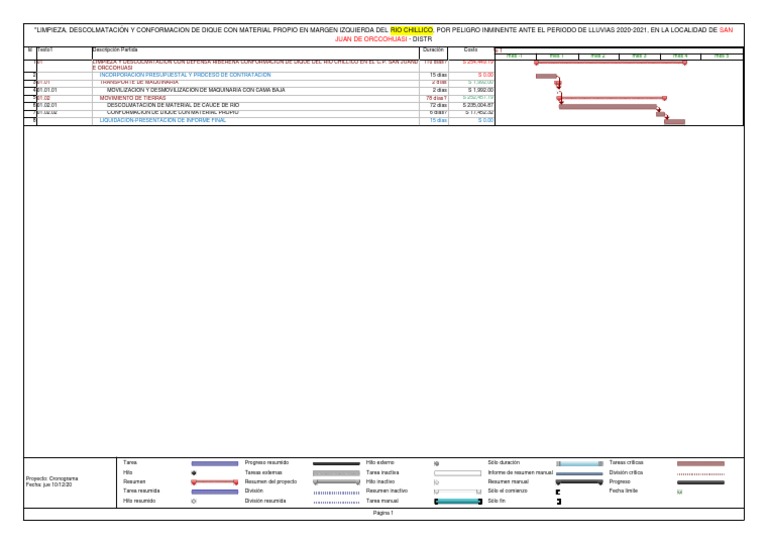This screenshot has height=543, width=768.
Task: Click the Tareas externas gray bar swatch
Action: (x=336, y=473)
